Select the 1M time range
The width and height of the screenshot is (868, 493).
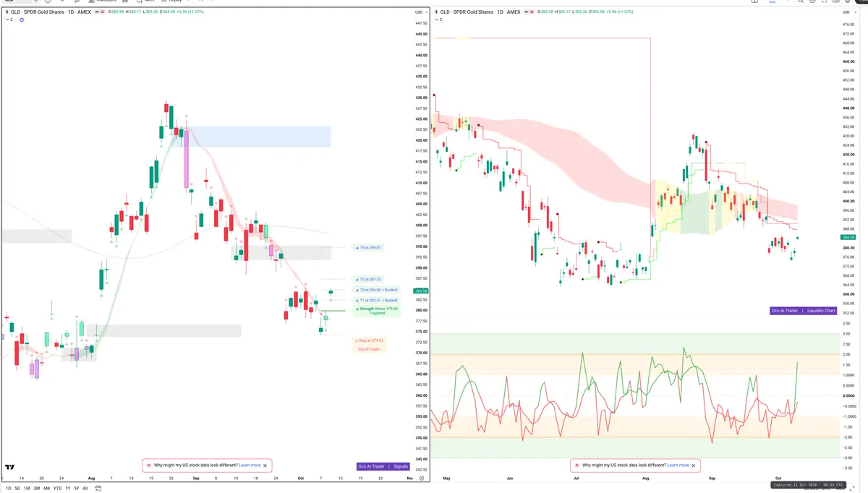27,489
